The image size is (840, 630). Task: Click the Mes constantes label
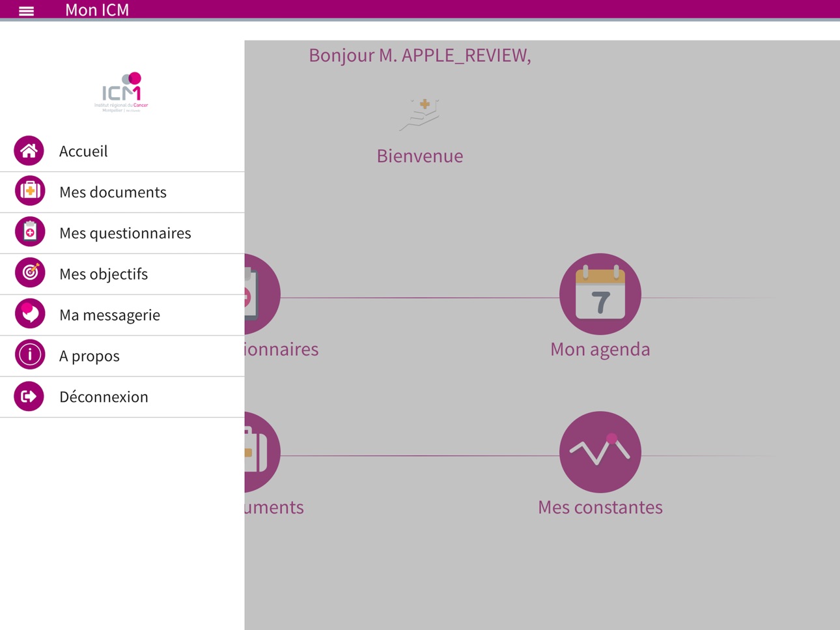tap(600, 507)
